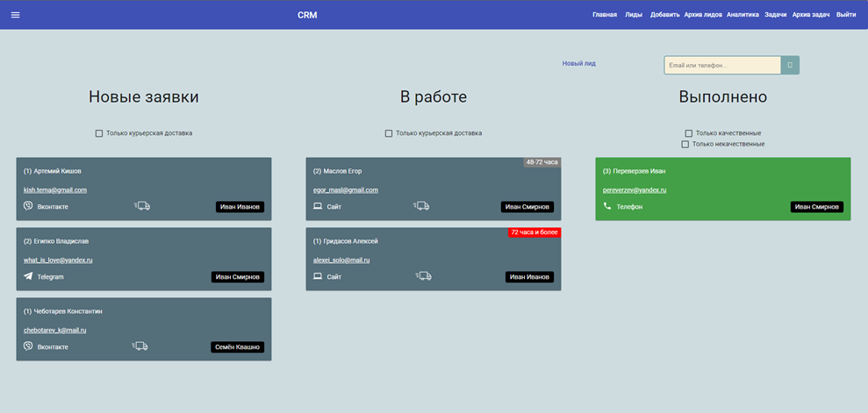Open email egor_masl@gmail.com

(x=346, y=190)
